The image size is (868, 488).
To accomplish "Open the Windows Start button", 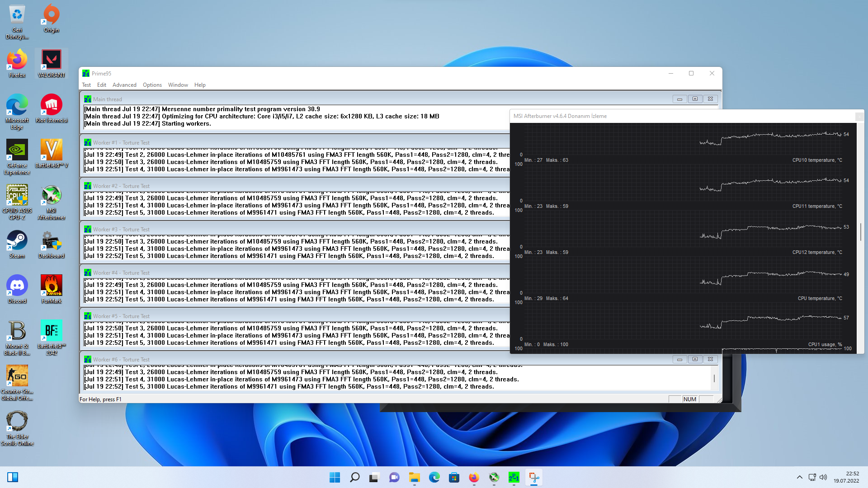I will pos(335,477).
